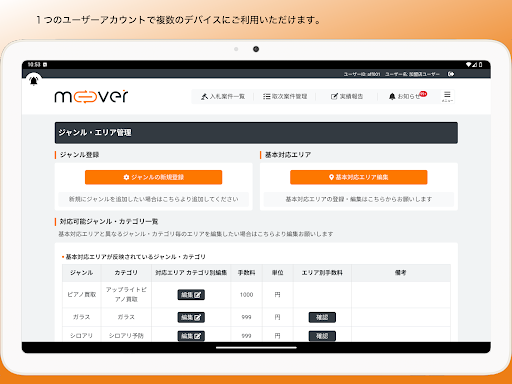The height and width of the screenshot is (384, 512).
Task: Click the 確認 button in シロアリ row
Action: (x=322, y=336)
